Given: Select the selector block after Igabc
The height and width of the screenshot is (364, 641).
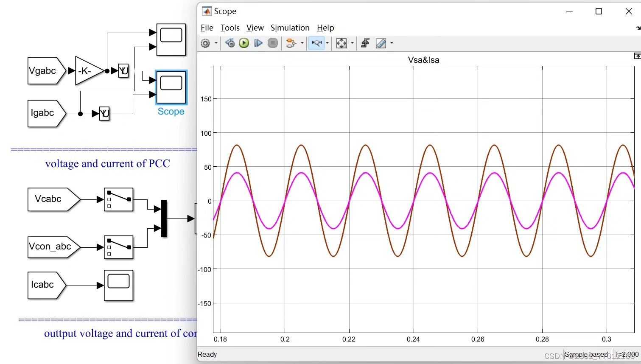Looking at the screenshot, I should point(104,114).
